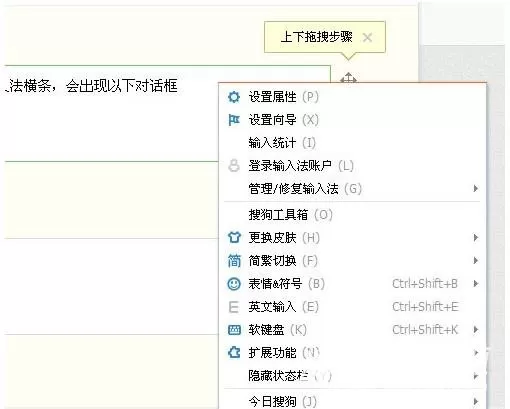The image size is (510, 409).
Task: Click the 管理/修复输入法 (G) label
Action: point(305,189)
